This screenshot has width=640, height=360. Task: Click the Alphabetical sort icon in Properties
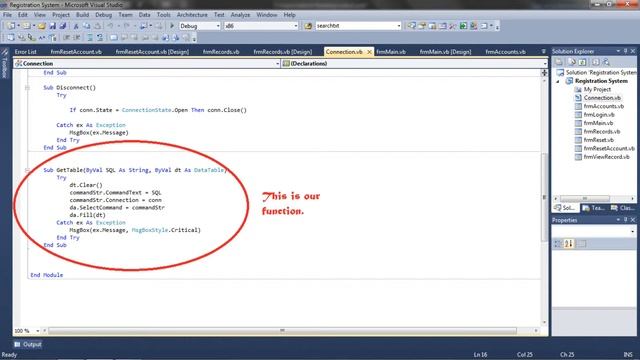(569, 244)
